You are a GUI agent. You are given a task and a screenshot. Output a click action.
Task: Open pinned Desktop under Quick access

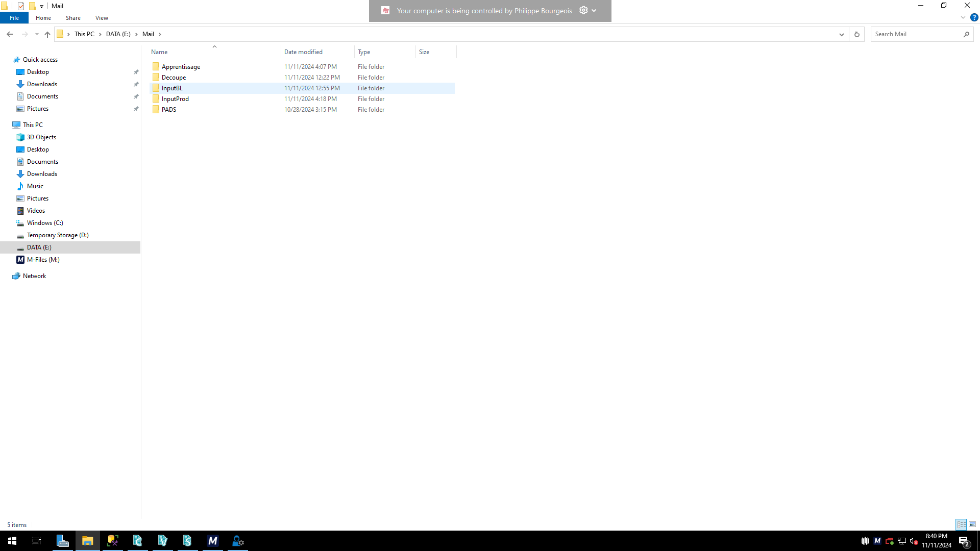click(x=38, y=72)
